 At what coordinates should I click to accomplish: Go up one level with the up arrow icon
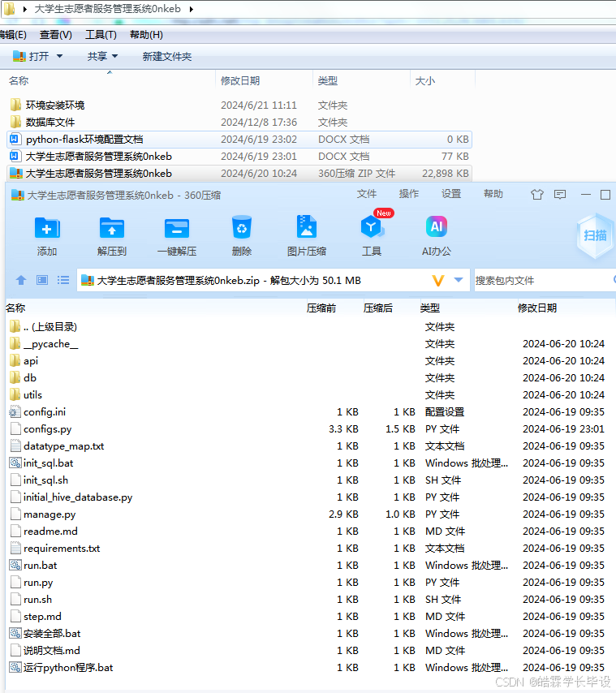(x=21, y=280)
